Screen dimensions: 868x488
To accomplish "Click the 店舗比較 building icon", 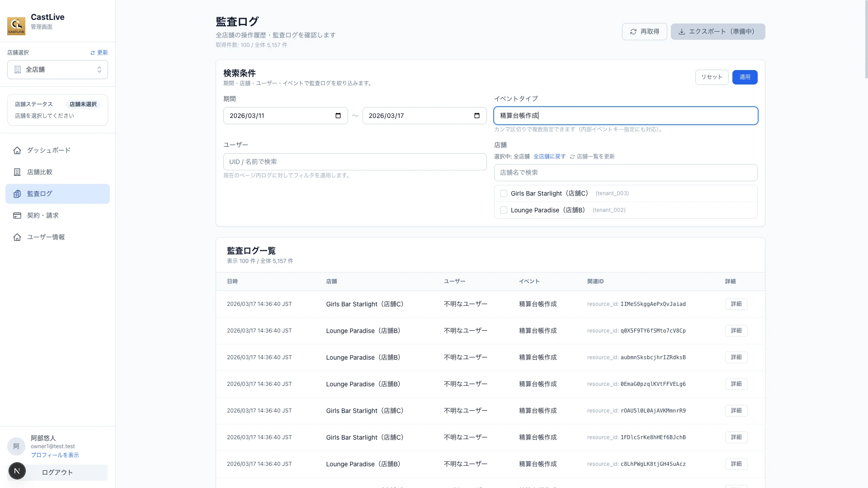I will (x=17, y=172).
